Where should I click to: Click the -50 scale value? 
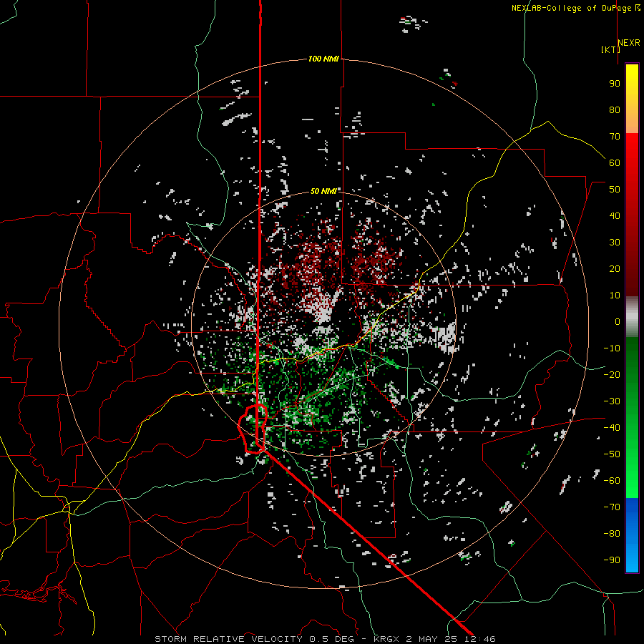(612, 454)
